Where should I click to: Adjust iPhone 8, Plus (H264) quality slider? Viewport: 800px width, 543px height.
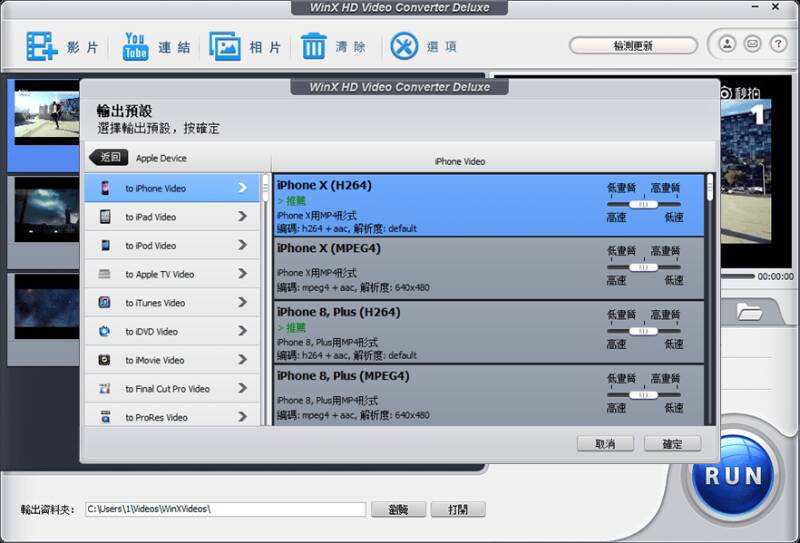click(x=643, y=331)
